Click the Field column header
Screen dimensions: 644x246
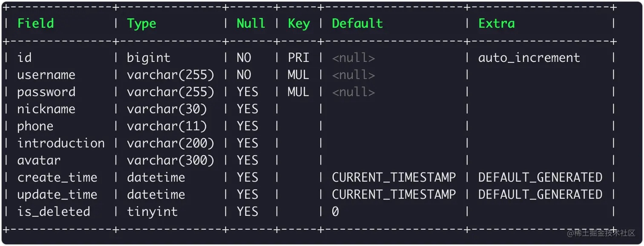[x=36, y=23]
